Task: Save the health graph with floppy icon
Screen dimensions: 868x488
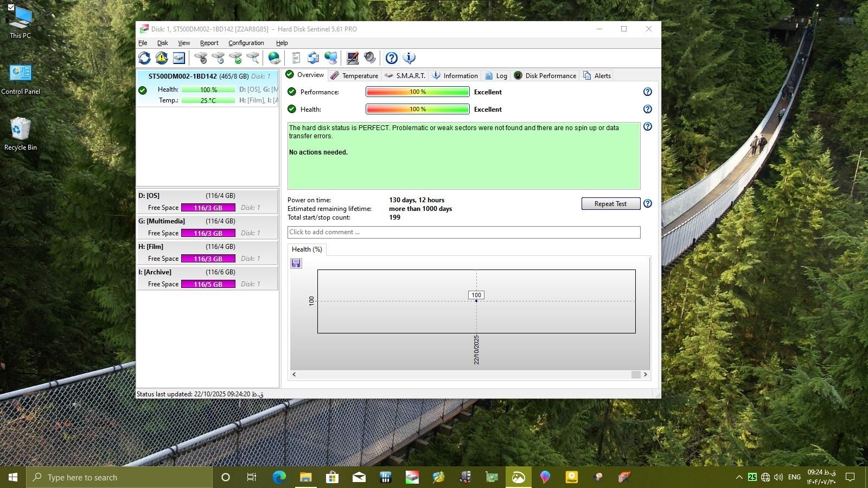Action: point(296,264)
